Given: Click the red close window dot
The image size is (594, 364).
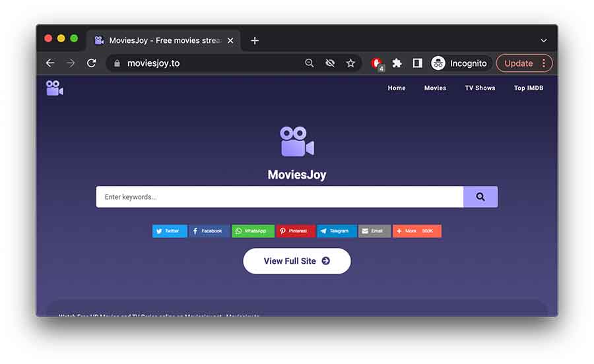Looking at the screenshot, I should click(x=48, y=38).
